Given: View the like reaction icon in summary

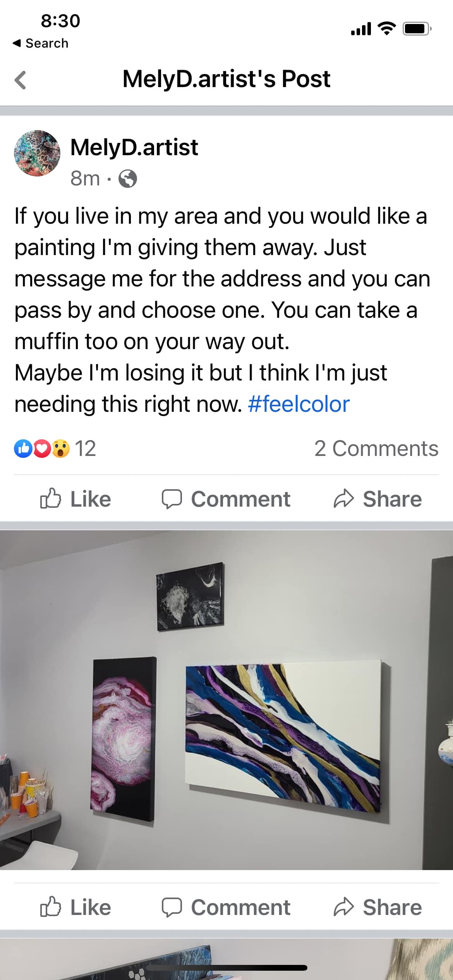Looking at the screenshot, I should [x=23, y=449].
